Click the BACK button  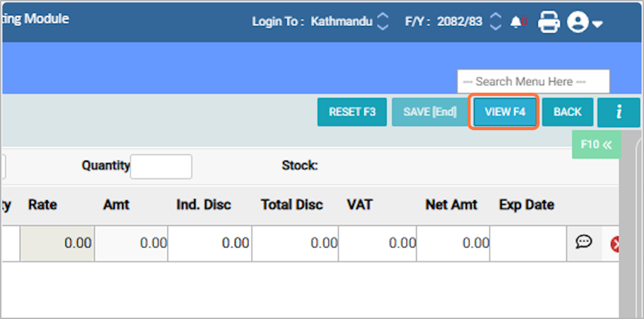tap(567, 112)
